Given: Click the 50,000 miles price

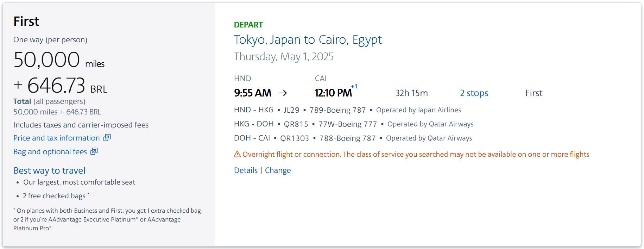Looking at the screenshot, I should (59, 60).
